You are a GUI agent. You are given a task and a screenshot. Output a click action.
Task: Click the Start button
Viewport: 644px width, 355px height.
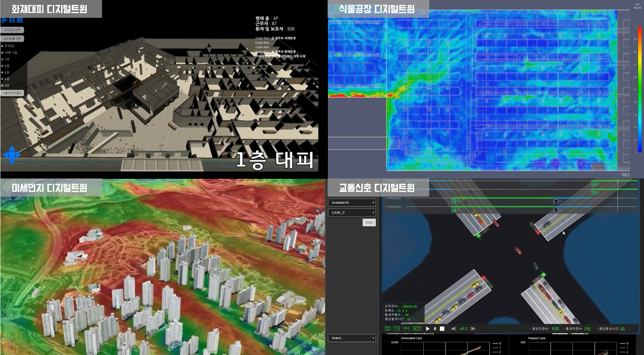pos(369,223)
